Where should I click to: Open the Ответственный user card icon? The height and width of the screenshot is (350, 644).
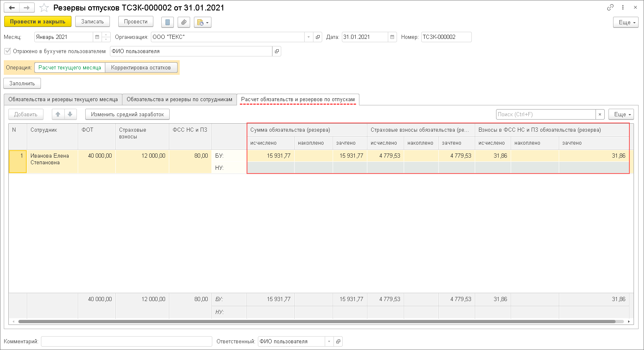pyautogui.click(x=339, y=342)
